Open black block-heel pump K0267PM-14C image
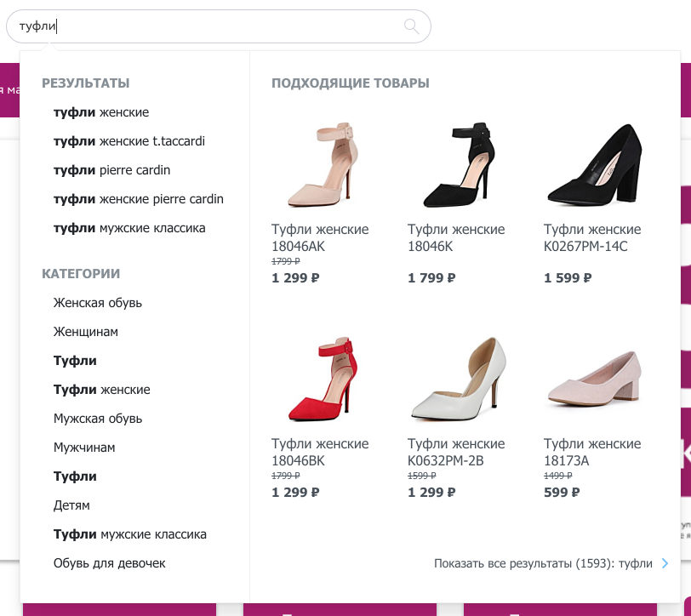Viewport: 691px width, 616px height. 592,165
